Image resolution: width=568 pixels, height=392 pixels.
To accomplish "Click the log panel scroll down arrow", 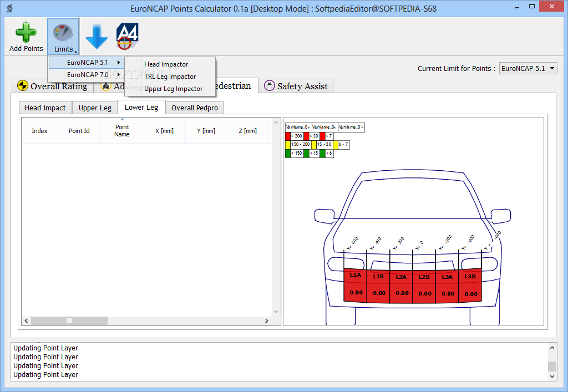I will click(552, 376).
